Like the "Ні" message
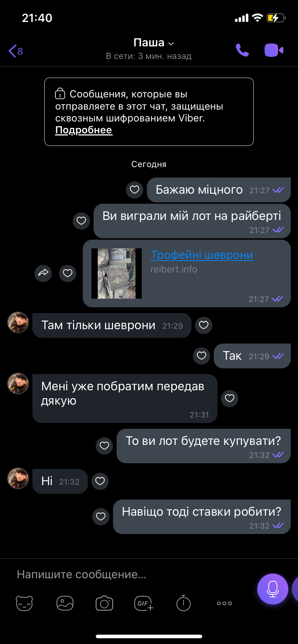The width and height of the screenshot is (298, 644). point(100,481)
